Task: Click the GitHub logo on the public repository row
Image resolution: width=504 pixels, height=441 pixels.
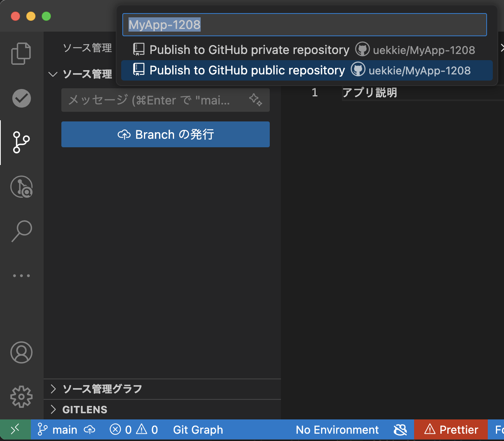Action: [358, 70]
